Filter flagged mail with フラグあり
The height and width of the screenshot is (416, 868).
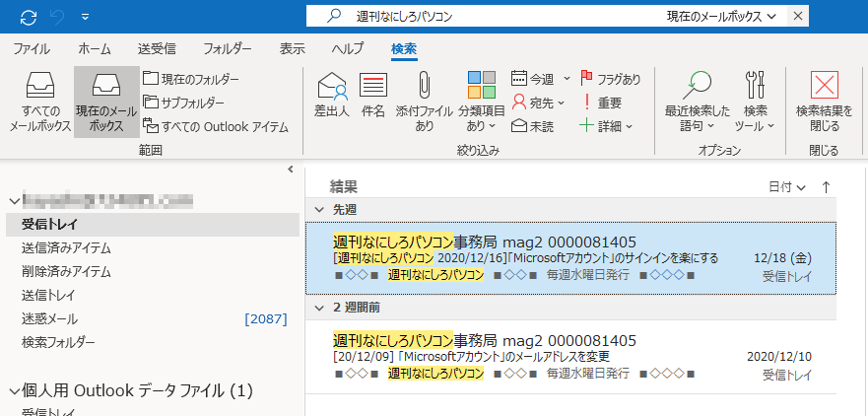click(610, 79)
